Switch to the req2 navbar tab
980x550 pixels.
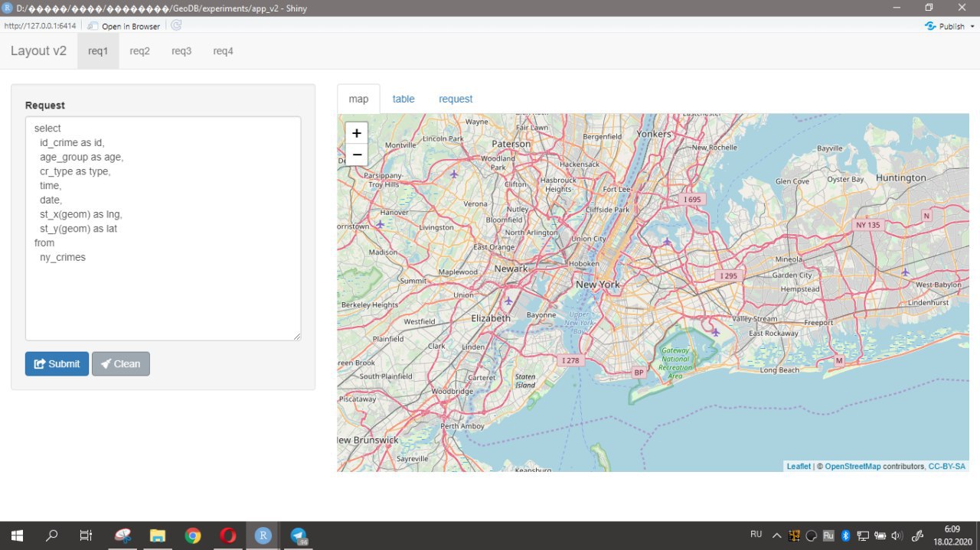[x=139, y=51]
